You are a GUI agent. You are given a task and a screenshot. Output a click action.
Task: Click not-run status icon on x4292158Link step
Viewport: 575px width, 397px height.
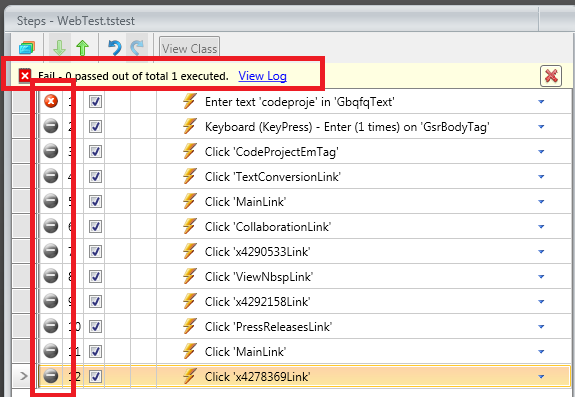coord(51,301)
